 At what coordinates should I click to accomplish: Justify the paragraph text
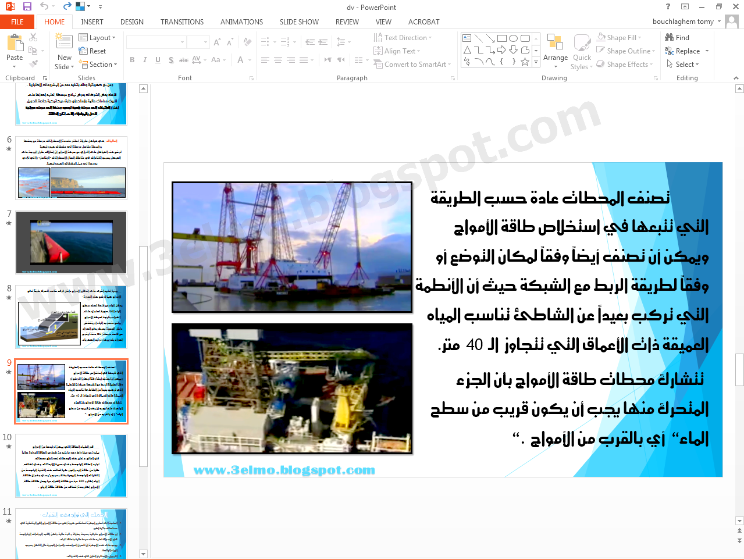[x=304, y=60]
